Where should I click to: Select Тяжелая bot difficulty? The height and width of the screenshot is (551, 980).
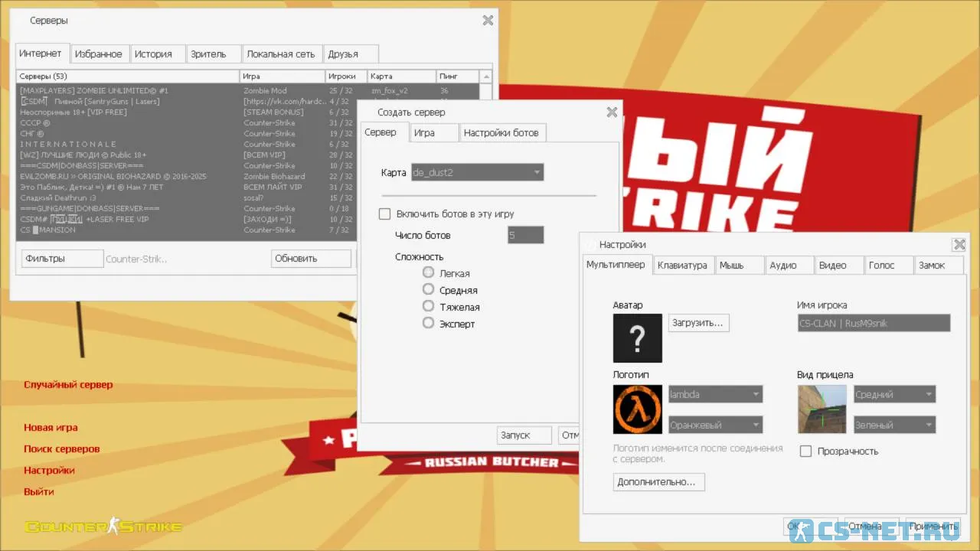click(x=429, y=306)
